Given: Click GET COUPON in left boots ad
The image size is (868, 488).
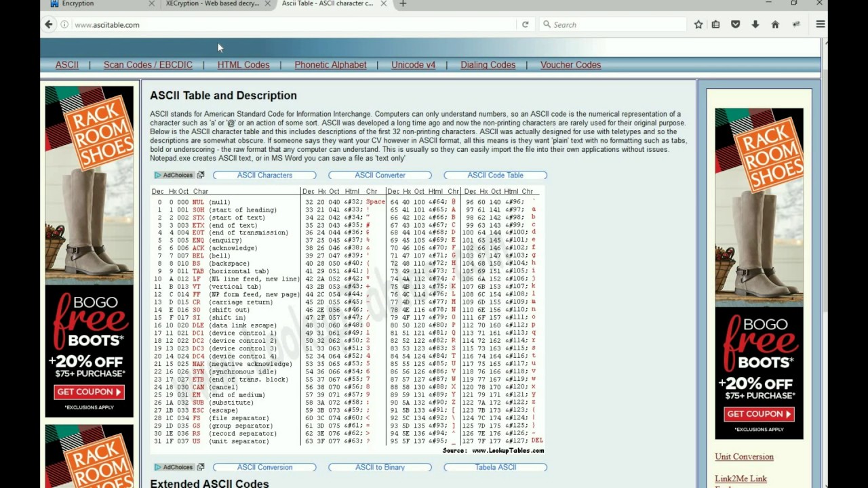Looking at the screenshot, I should pos(90,392).
